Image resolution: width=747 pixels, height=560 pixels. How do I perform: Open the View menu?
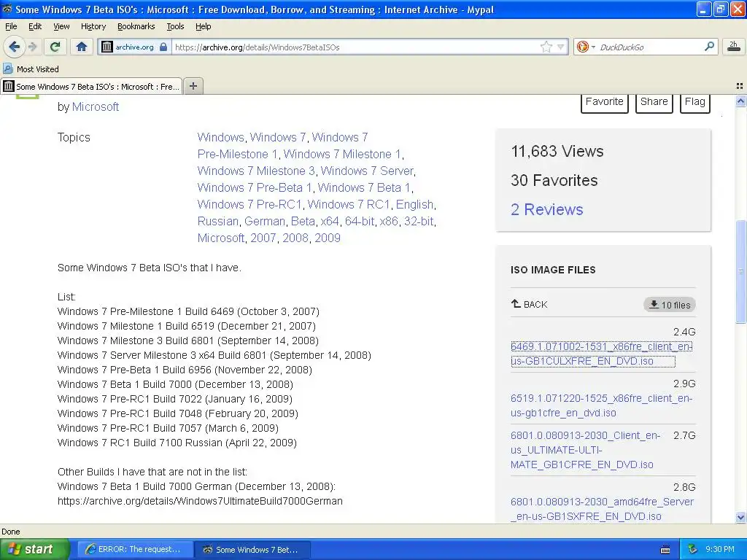61,26
